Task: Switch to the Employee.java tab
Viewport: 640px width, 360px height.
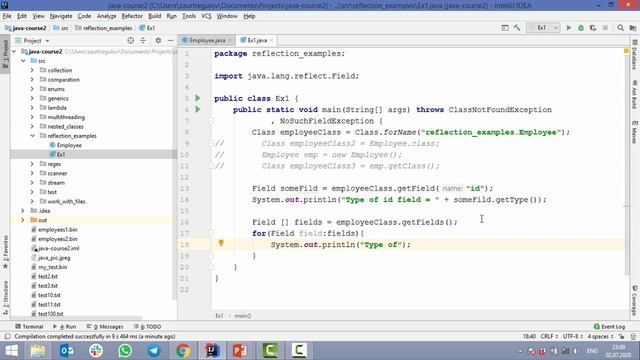Action: 207,40
